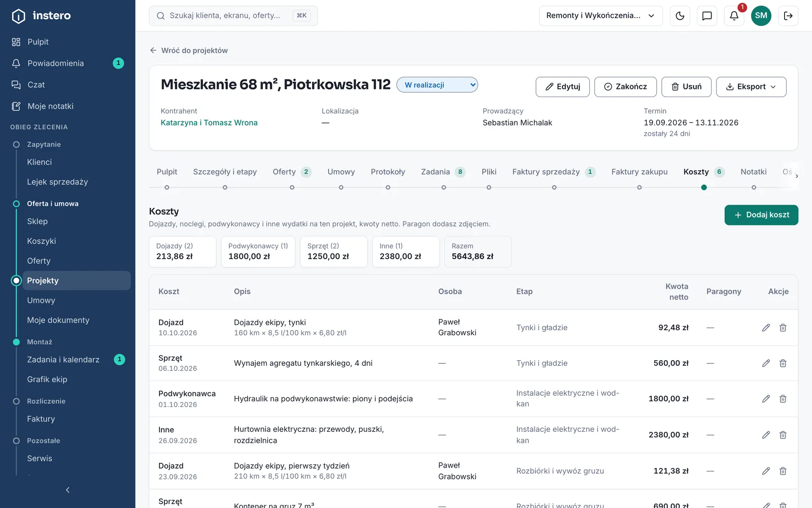812x508 pixels.
Task: Click the Dodaj koszt button
Action: (761, 215)
